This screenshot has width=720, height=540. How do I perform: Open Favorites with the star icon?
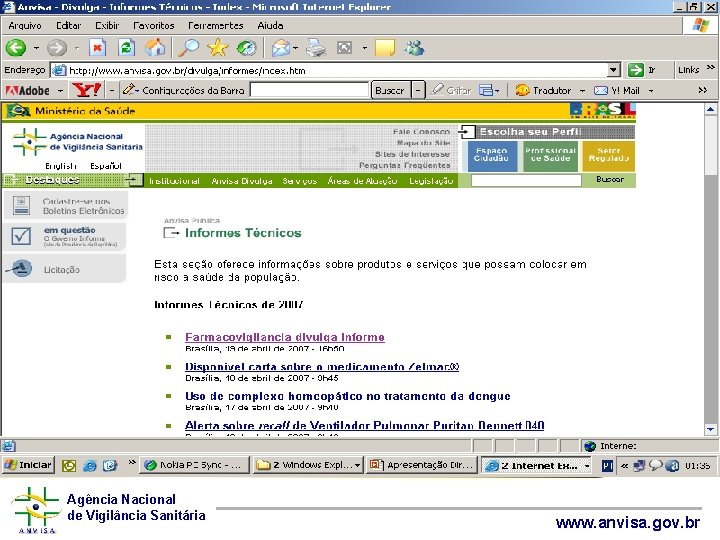click(218, 47)
